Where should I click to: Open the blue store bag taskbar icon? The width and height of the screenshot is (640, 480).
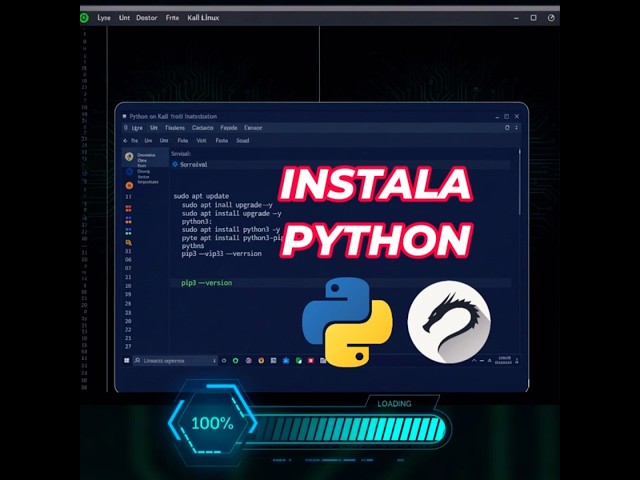click(x=286, y=361)
